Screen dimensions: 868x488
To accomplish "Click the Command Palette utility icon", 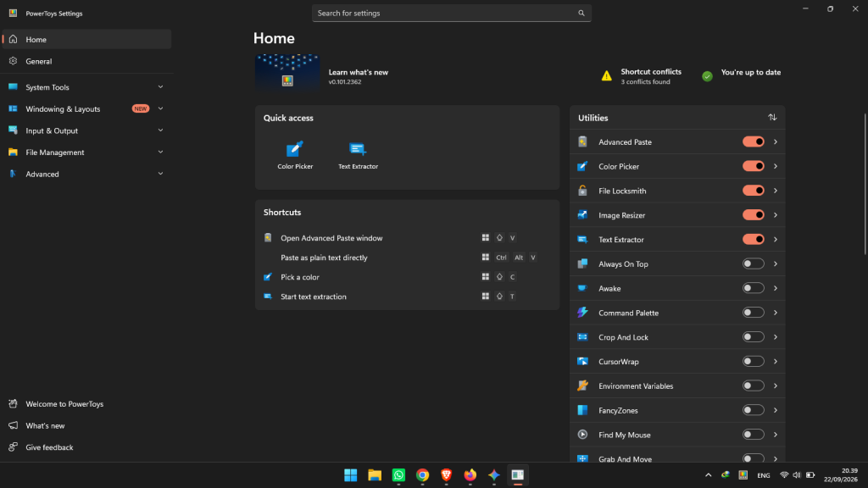I will 582,313.
